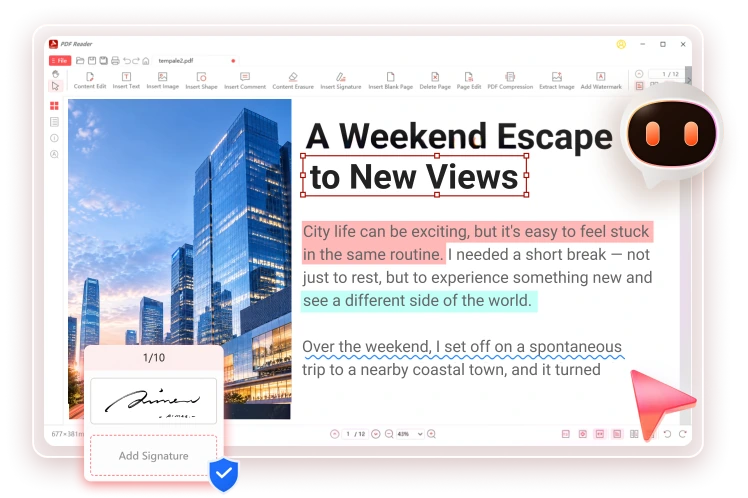Click the top middle handle of text box
The width and height of the screenshot is (748, 498).
[x=436, y=156]
